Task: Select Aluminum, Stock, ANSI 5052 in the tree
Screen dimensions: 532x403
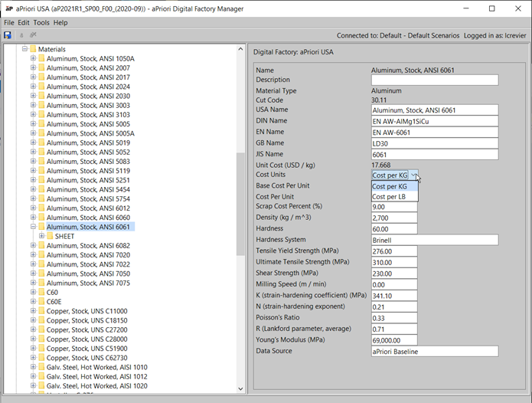Action: coord(88,152)
